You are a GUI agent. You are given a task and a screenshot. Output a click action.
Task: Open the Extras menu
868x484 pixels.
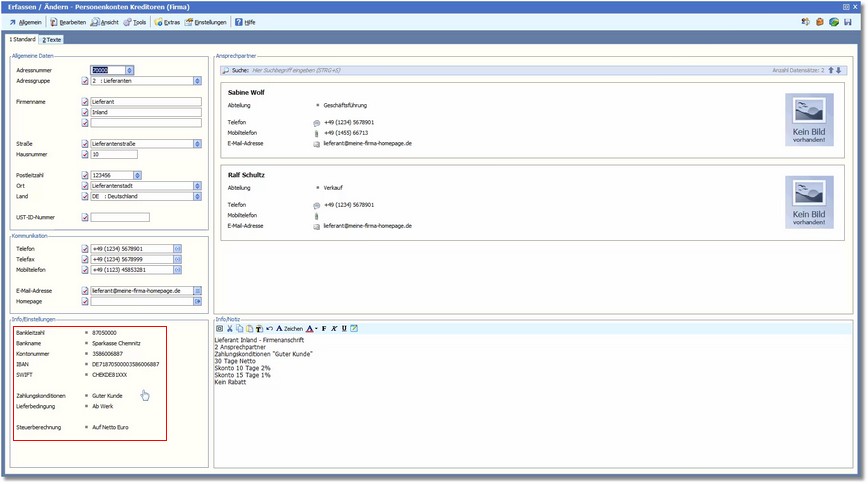(166, 22)
